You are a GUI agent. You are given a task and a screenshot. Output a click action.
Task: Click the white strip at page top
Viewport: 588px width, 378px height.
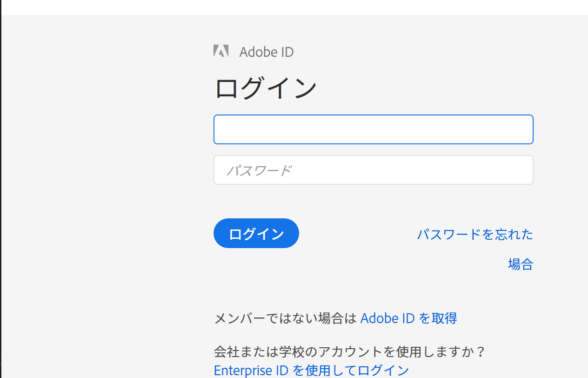(x=294, y=7)
